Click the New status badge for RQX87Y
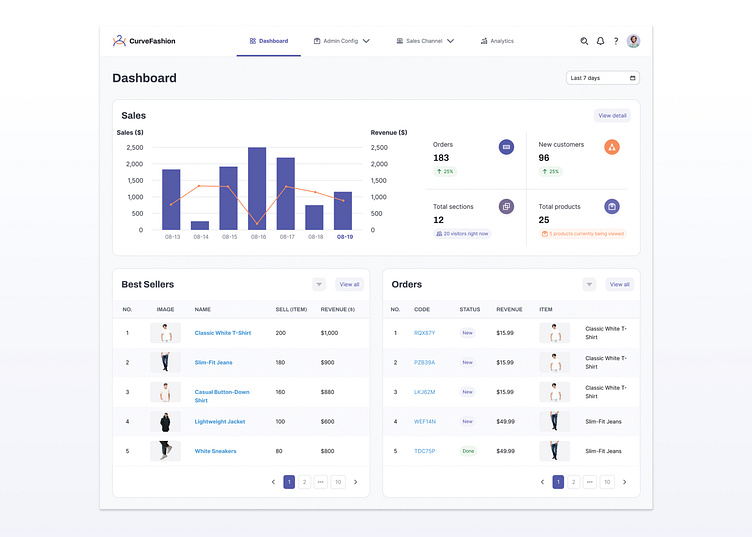The width and height of the screenshot is (752, 537). [x=468, y=333]
